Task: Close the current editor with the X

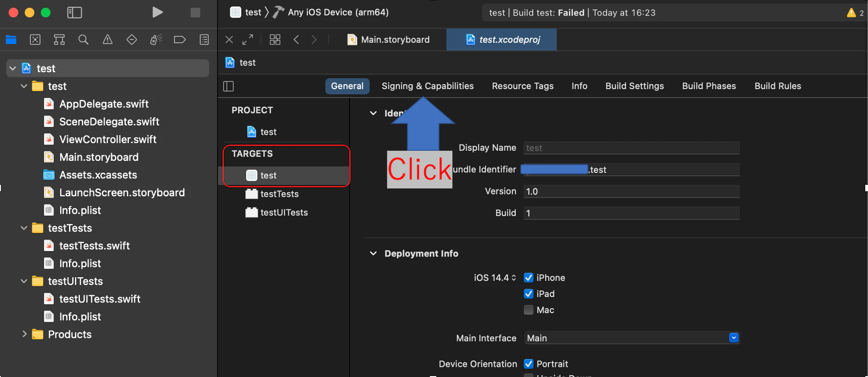Action: tap(229, 40)
